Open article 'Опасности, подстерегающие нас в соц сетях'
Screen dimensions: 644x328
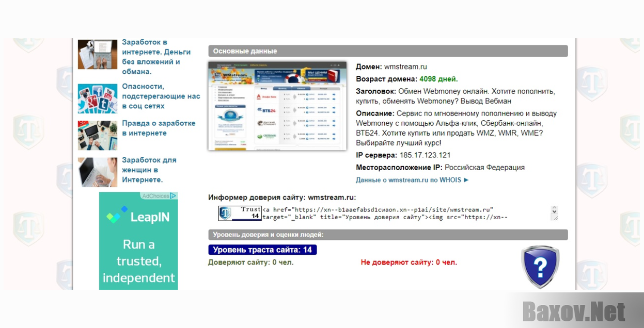(161, 96)
